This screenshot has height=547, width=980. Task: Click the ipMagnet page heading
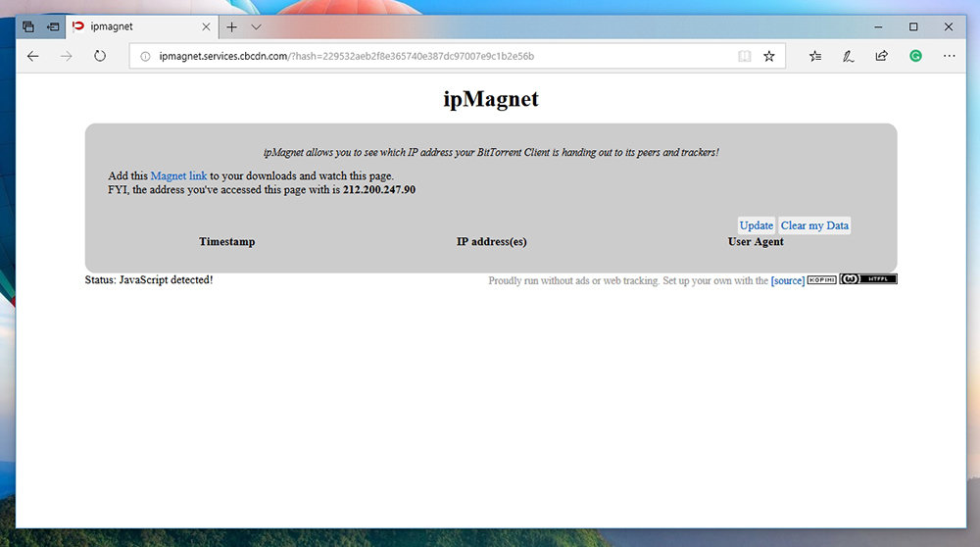(x=491, y=99)
